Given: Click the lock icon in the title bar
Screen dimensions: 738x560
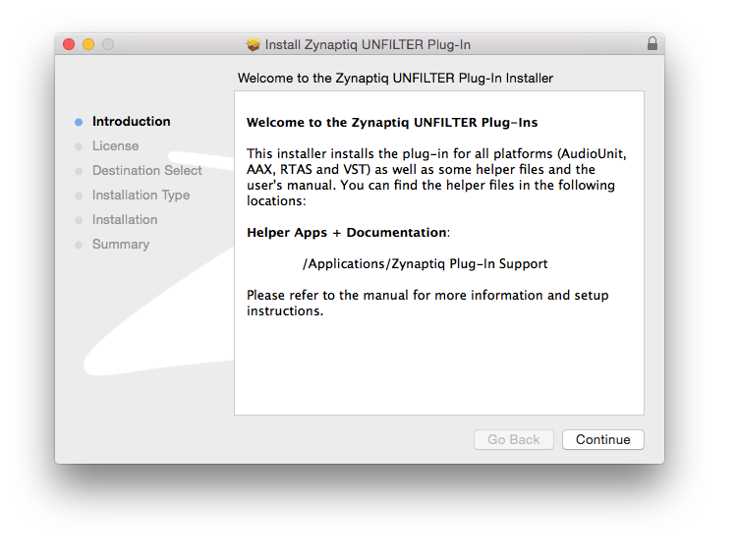Looking at the screenshot, I should click(653, 44).
